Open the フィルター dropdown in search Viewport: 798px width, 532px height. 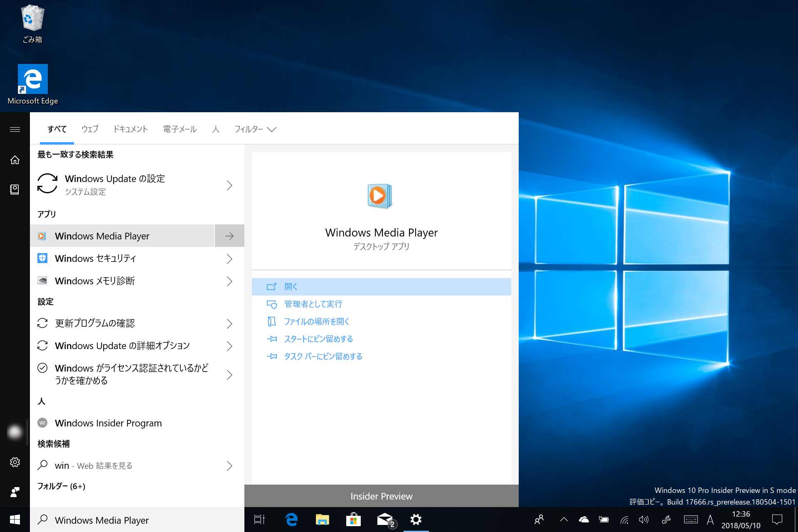tap(256, 129)
